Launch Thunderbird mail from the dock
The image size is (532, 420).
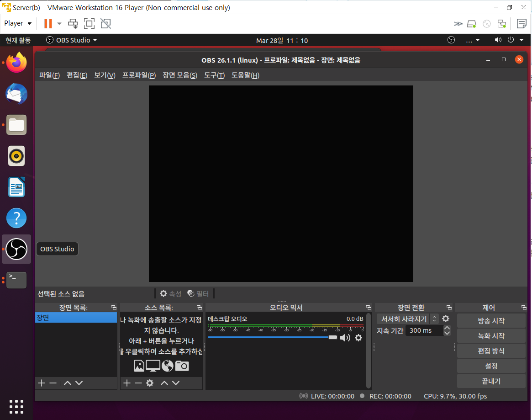16,94
